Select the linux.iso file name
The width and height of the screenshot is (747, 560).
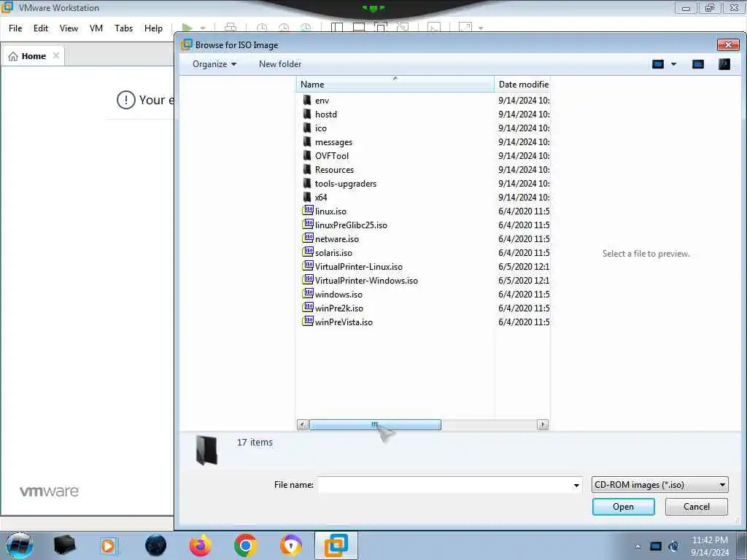point(330,211)
